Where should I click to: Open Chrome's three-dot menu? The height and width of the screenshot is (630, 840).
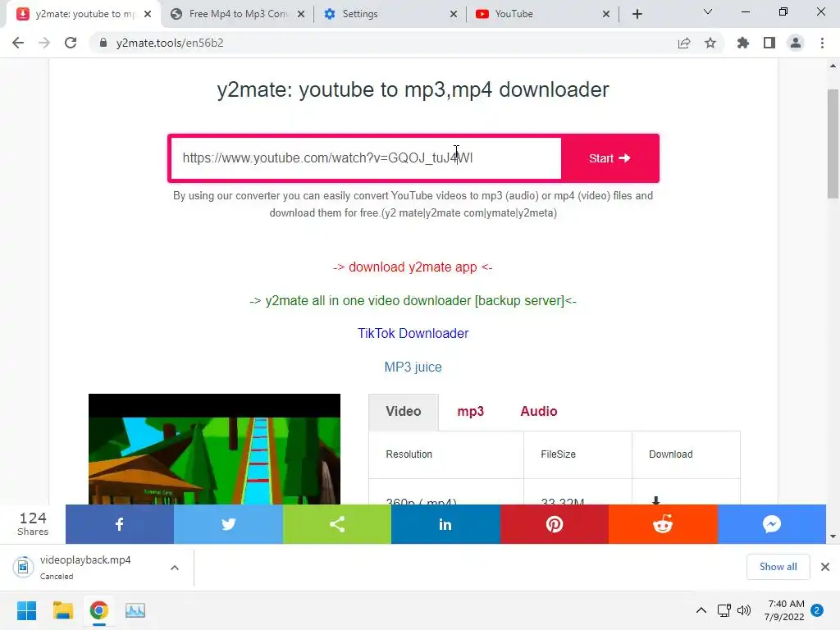[x=822, y=43]
